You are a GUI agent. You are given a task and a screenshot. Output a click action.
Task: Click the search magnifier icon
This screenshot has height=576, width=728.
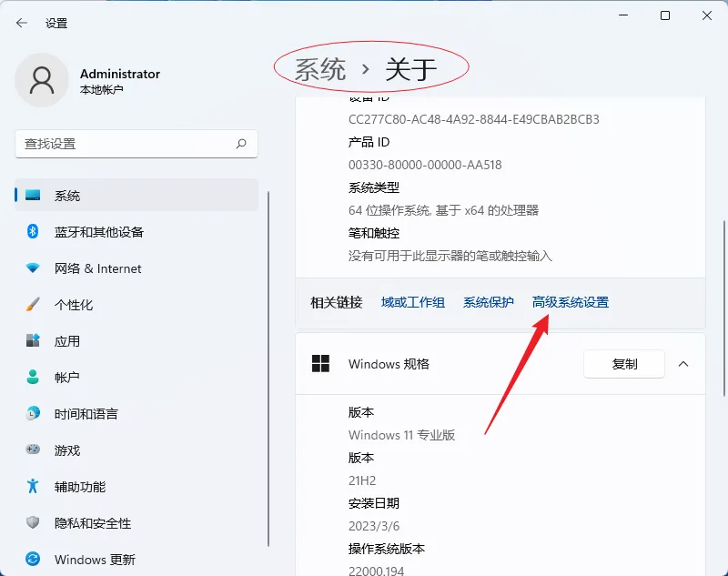coord(241,144)
